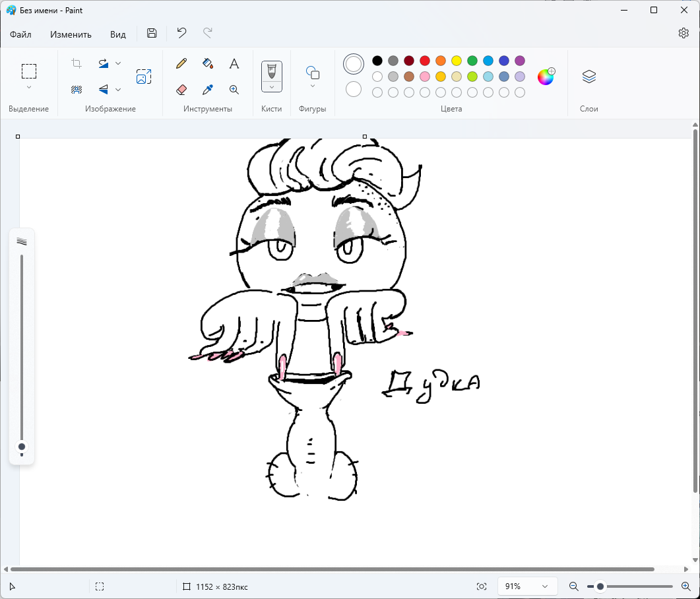Open the Файл menu
This screenshot has height=599, width=700.
coord(20,34)
